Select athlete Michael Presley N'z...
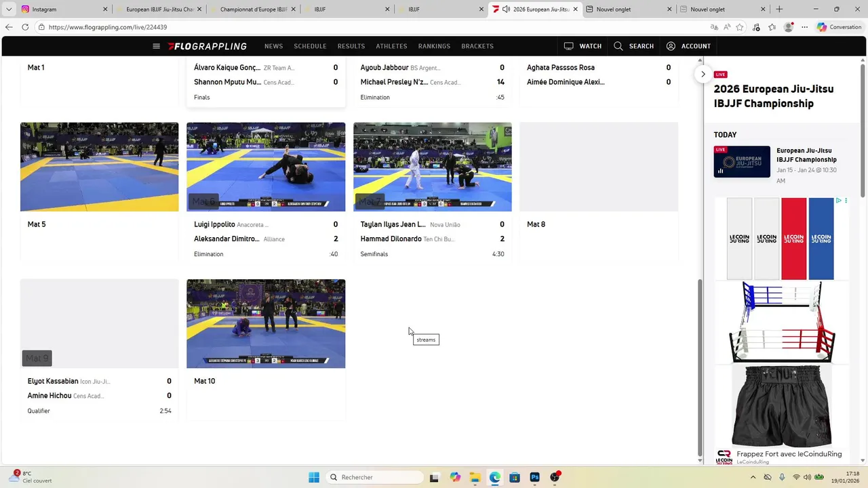Viewport: 868px width, 488px height. pyautogui.click(x=394, y=82)
